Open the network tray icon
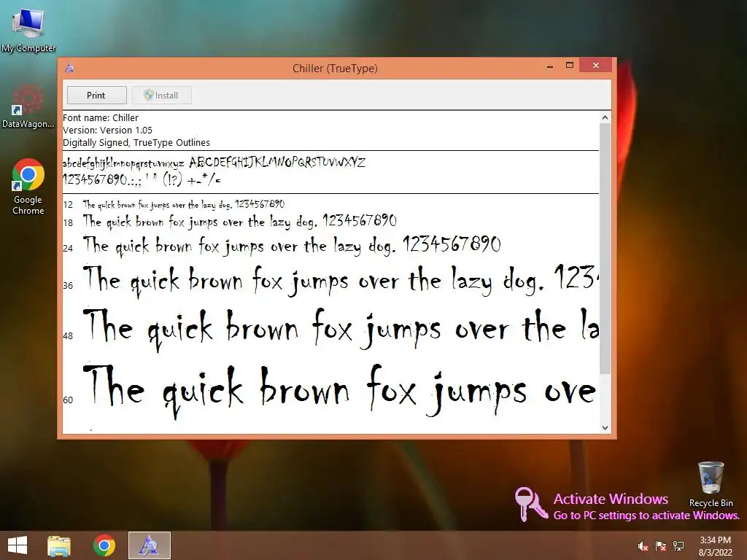The height and width of the screenshot is (560, 747). (x=678, y=546)
